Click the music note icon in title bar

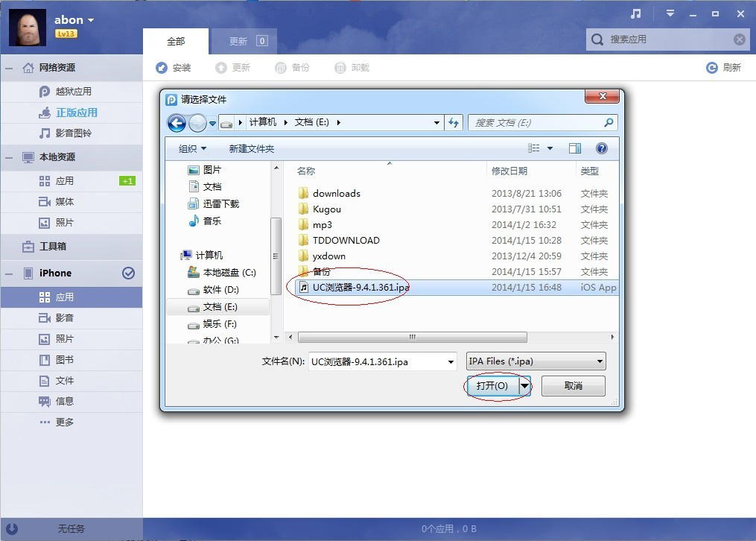(x=636, y=14)
